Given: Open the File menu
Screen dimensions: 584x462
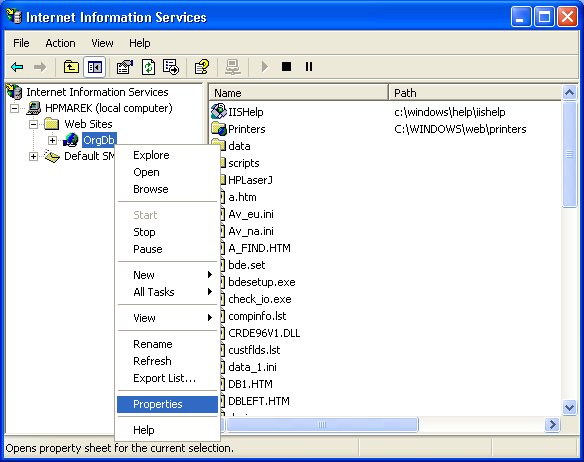Looking at the screenshot, I should pyautogui.click(x=21, y=43).
